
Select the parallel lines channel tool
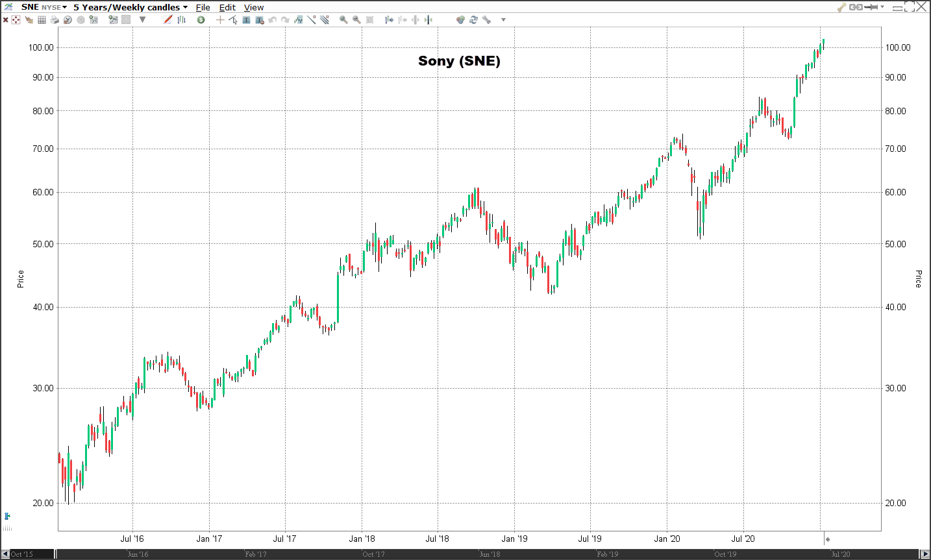click(325, 20)
